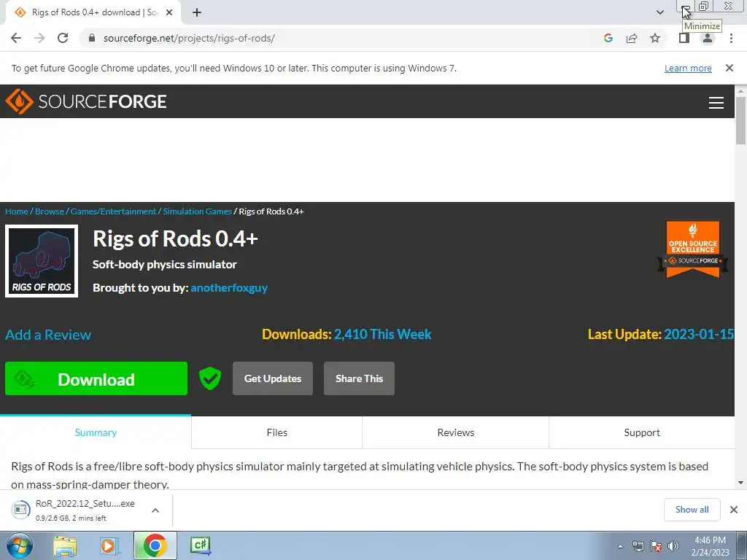Switch to the Files tab
The image size is (747, 560).
[x=276, y=432]
